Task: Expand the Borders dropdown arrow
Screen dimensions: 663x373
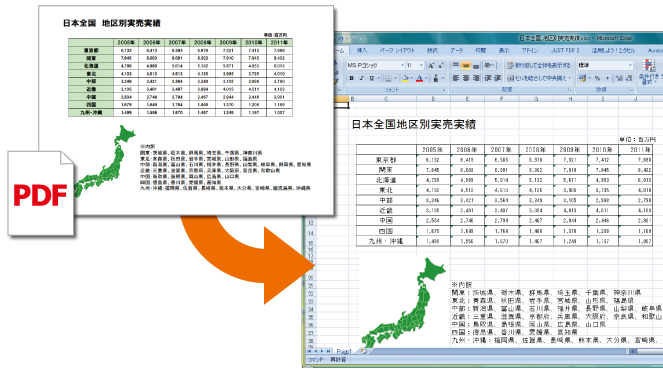Action: (395, 78)
